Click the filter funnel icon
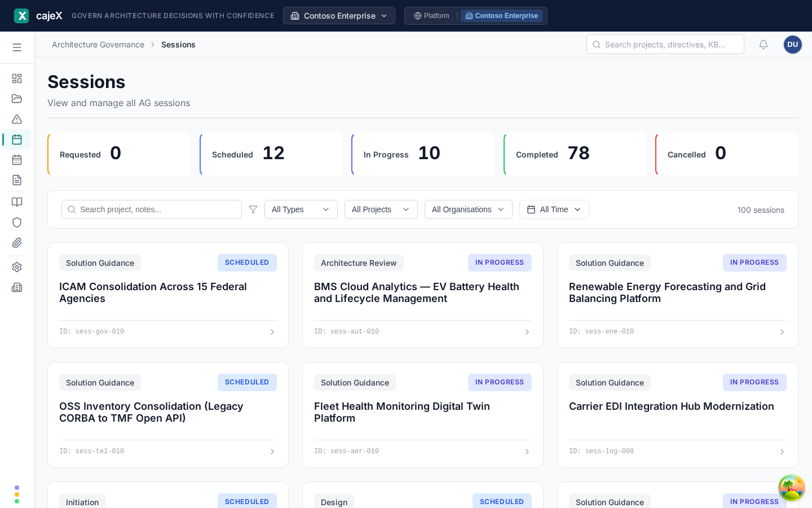The image size is (812, 508). (x=253, y=209)
